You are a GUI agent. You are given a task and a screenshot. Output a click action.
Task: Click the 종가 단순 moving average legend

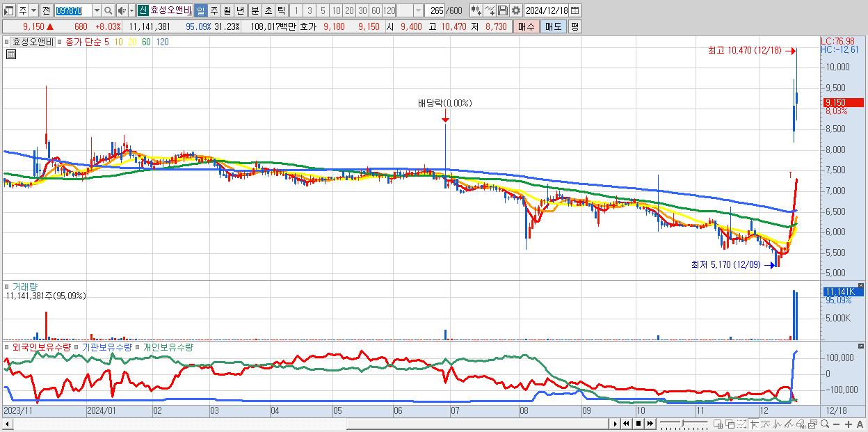point(83,42)
